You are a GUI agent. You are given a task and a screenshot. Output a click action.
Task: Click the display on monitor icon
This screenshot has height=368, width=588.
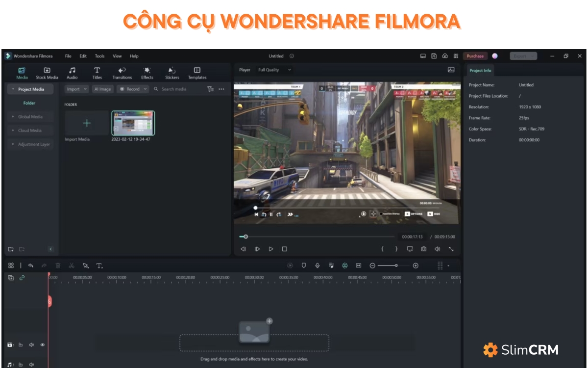click(x=410, y=249)
